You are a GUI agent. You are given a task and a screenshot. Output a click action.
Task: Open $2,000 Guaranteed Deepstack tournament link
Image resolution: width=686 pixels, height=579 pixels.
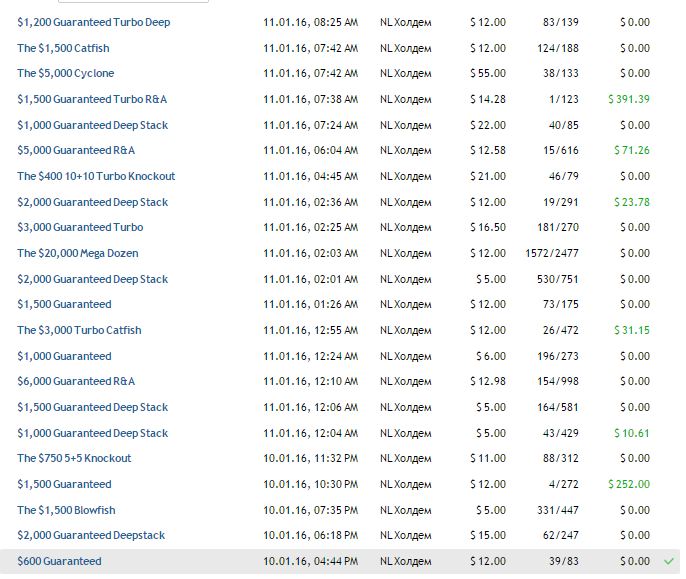pyautogui.click(x=91, y=535)
